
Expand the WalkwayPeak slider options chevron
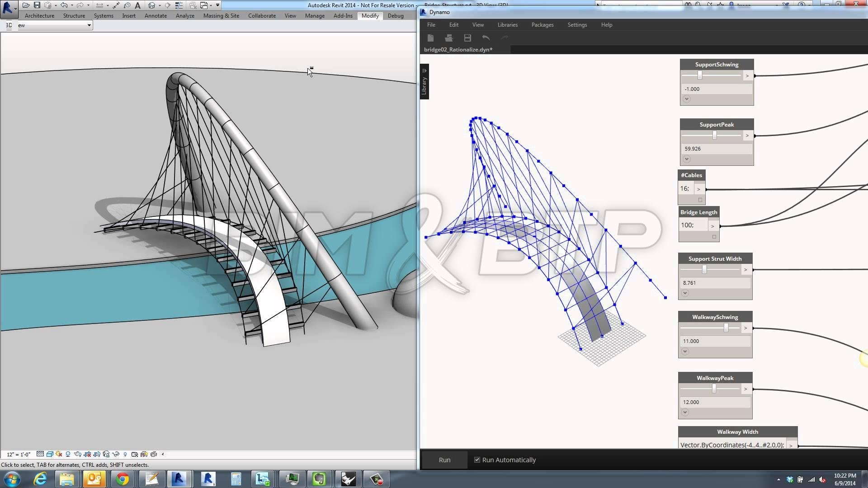pos(685,412)
